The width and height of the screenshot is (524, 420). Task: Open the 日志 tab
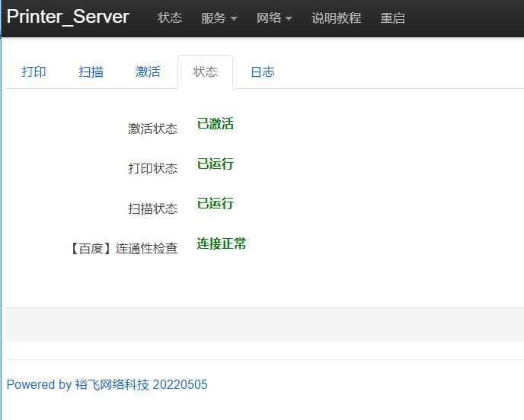point(262,72)
